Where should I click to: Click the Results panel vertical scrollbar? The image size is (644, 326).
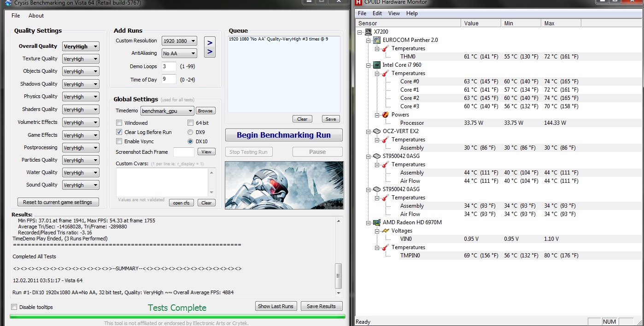coord(339,256)
